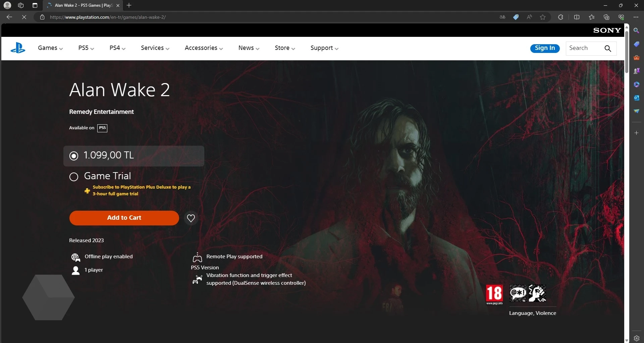Open browser essentials heart icon
This screenshot has height=343, width=644.
pos(621,17)
